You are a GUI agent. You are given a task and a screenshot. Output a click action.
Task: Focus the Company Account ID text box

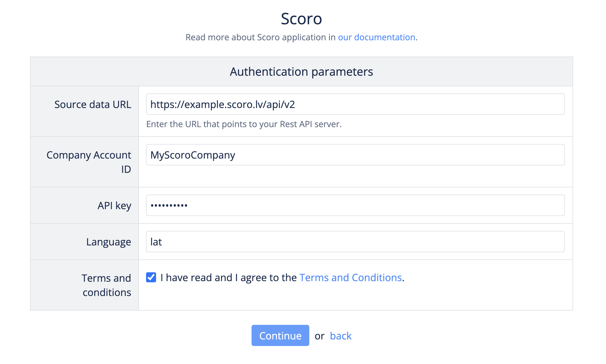coord(355,155)
